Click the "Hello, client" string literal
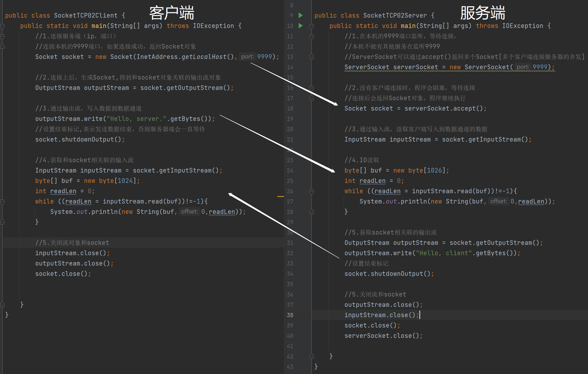Image resolution: width=588 pixels, height=374 pixels. point(444,253)
